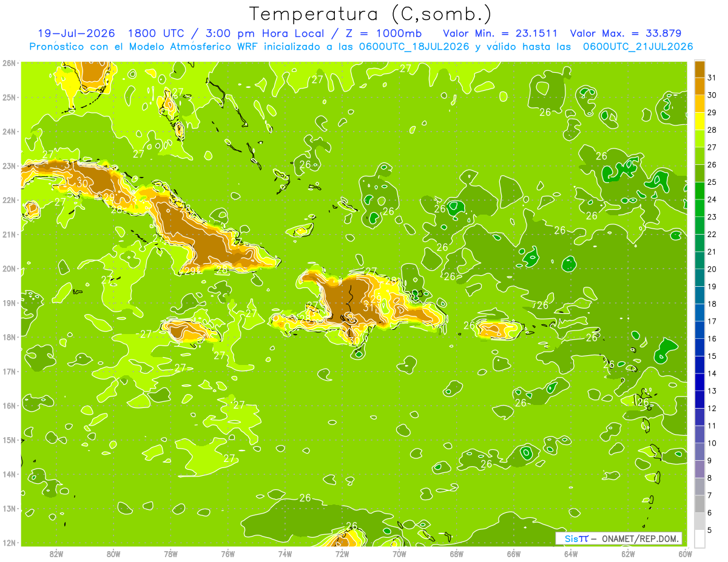Screen dimensions: 728x562
Task: Click the legend value 25
Action: pos(713,182)
